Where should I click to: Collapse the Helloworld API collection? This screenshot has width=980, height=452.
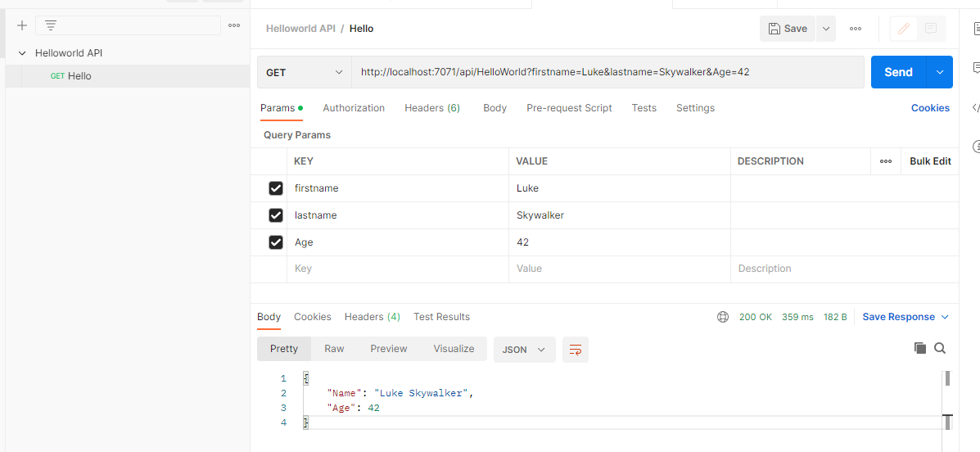coord(22,53)
